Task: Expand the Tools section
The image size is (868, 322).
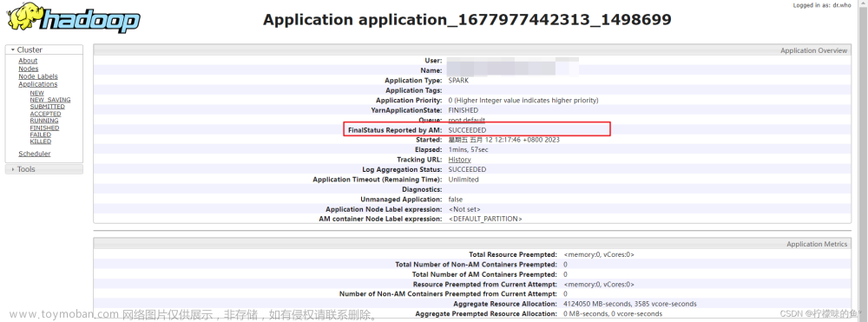Action: (43, 169)
